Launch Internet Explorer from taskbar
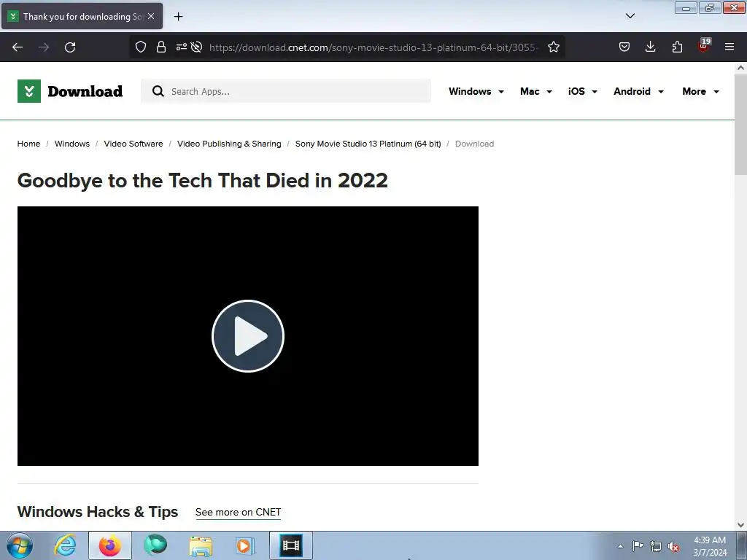Screen dimensions: 747x560 [x=65, y=545]
